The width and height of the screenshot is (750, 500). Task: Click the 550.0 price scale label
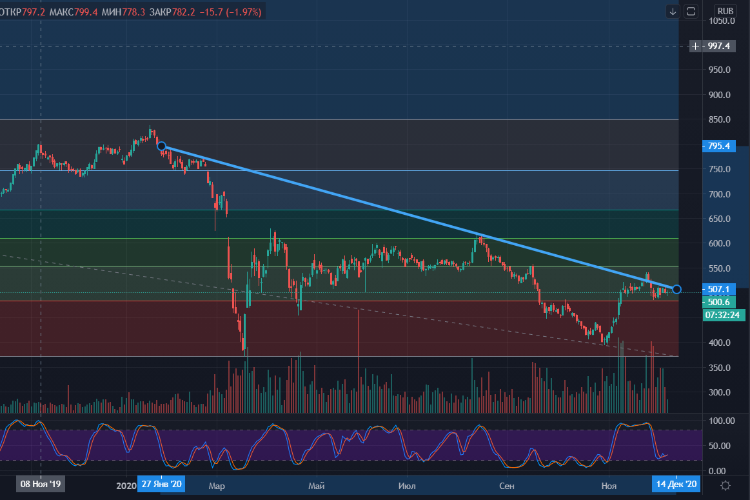(720, 268)
